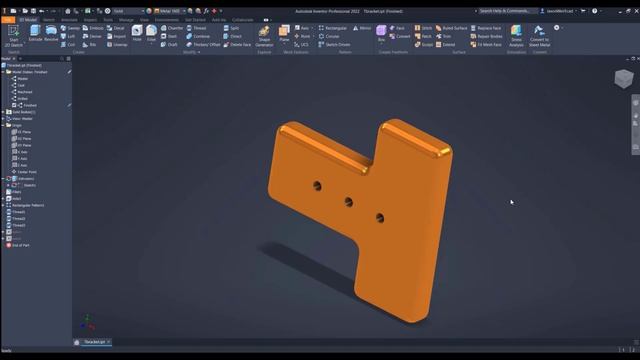The width and height of the screenshot is (640, 360).
Task: Select the Thread tool
Action: (x=196, y=28)
